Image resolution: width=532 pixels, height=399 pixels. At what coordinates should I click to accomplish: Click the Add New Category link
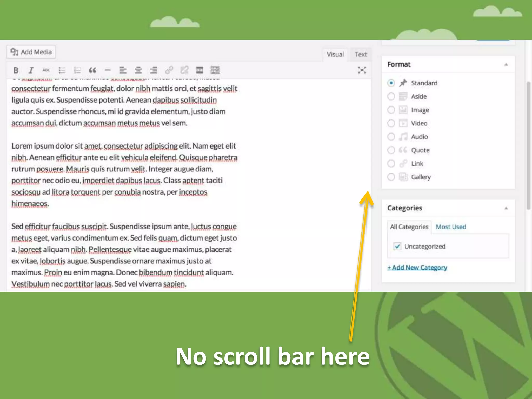click(x=417, y=268)
